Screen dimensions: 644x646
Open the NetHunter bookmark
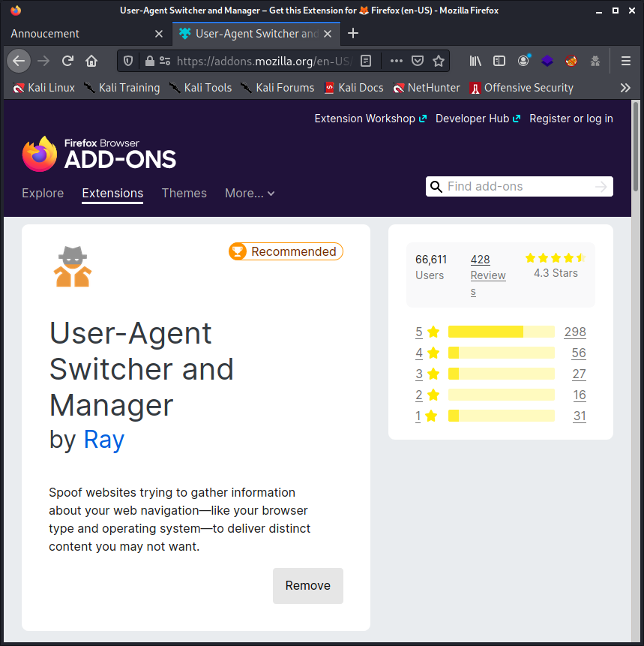426,88
